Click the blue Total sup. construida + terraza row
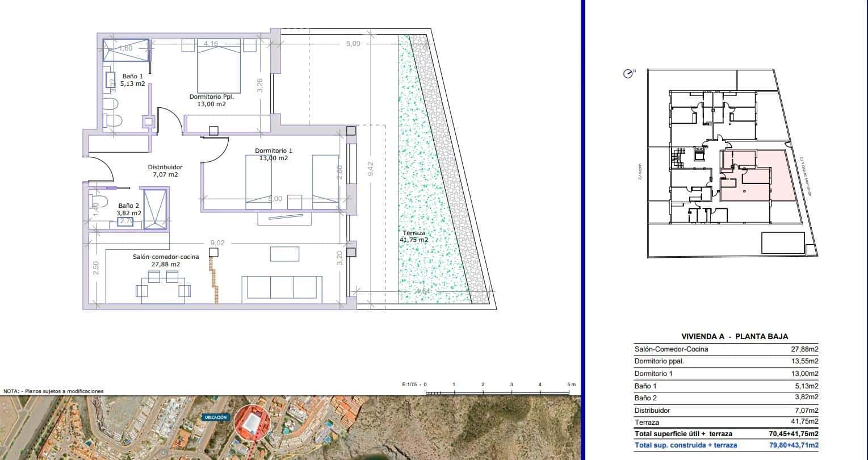This screenshot has height=460, width=868. [725, 445]
